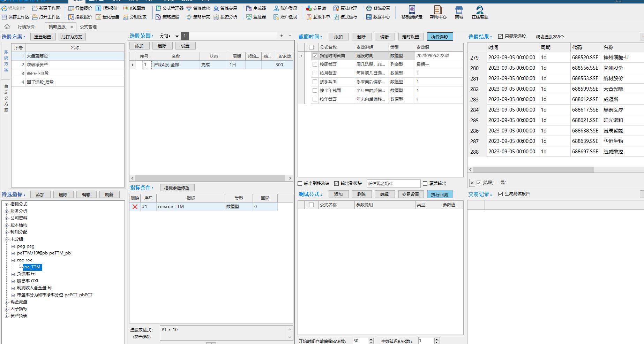Select group tab 1 in 选股范围
The height and width of the screenshot is (344, 644).
tap(185, 36)
